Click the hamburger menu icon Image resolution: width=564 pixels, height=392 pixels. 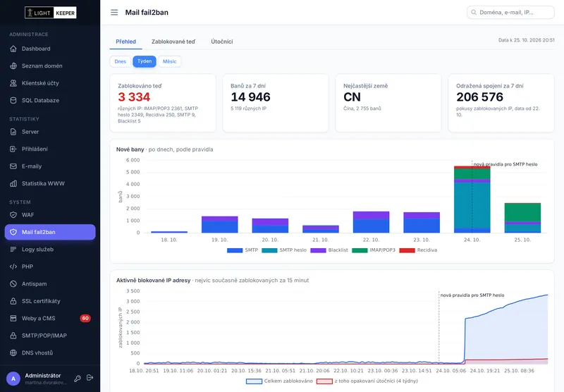point(114,13)
